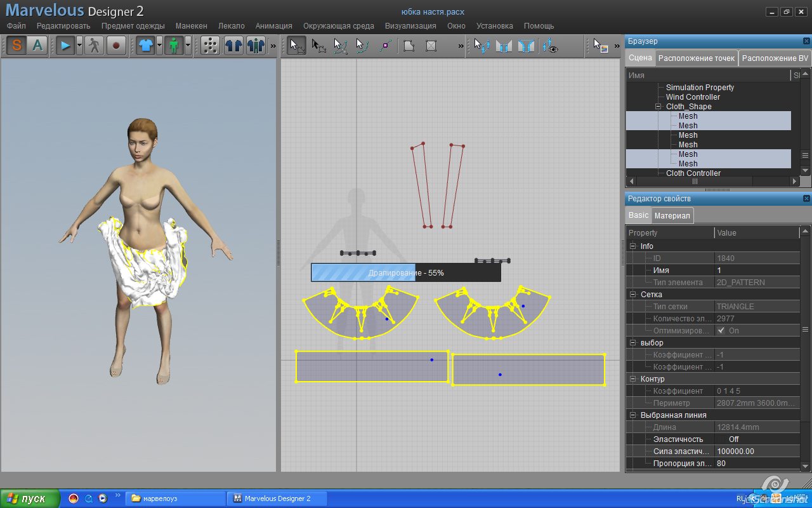This screenshot has height=508, width=812.
Task: Toggle the Эластичность Off checkbox
Action: (x=721, y=439)
